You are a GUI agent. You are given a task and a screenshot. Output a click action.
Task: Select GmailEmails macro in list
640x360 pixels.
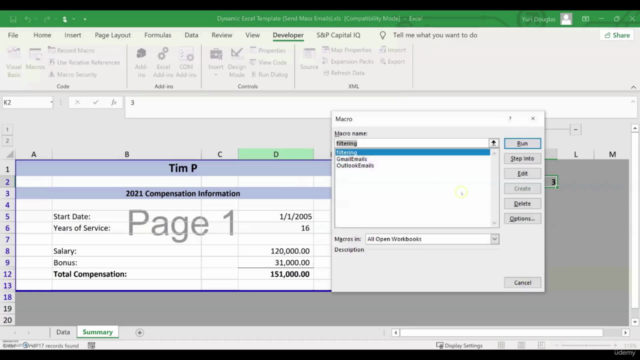351,159
